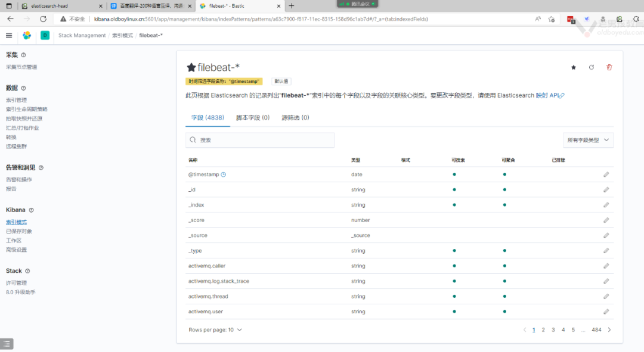Go back in the browser
This screenshot has width=644, height=352.
[10, 19]
